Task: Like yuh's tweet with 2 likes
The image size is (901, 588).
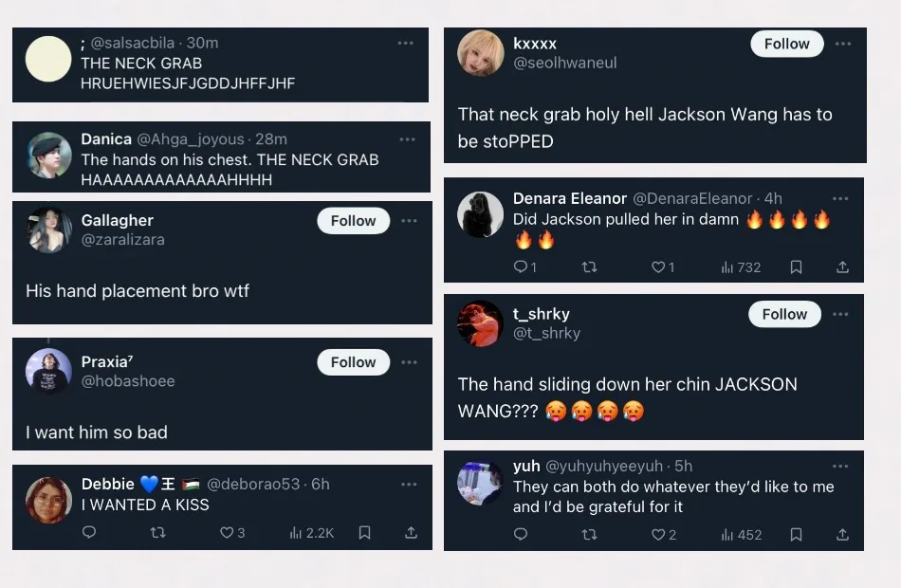Action: pyautogui.click(x=658, y=535)
